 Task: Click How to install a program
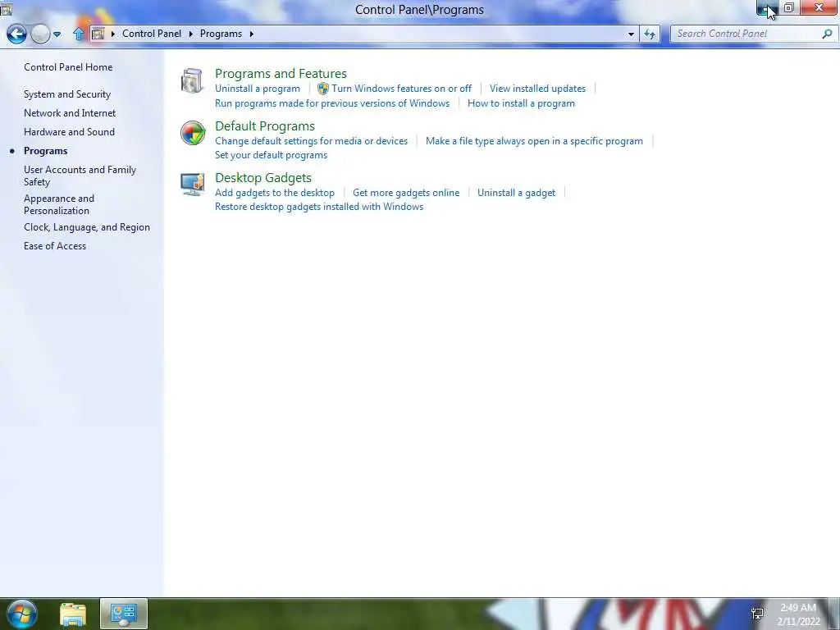(x=521, y=103)
